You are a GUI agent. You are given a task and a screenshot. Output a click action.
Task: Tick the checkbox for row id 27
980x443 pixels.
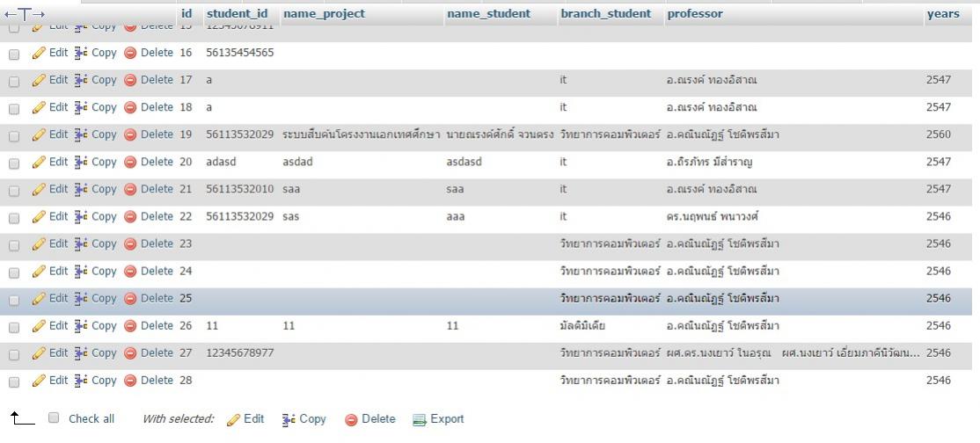click(14, 355)
